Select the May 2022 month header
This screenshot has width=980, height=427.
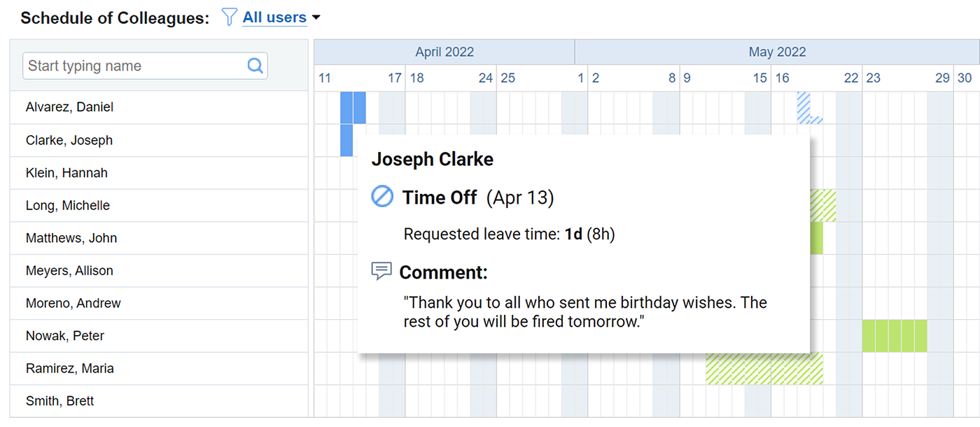click(777, 52)
